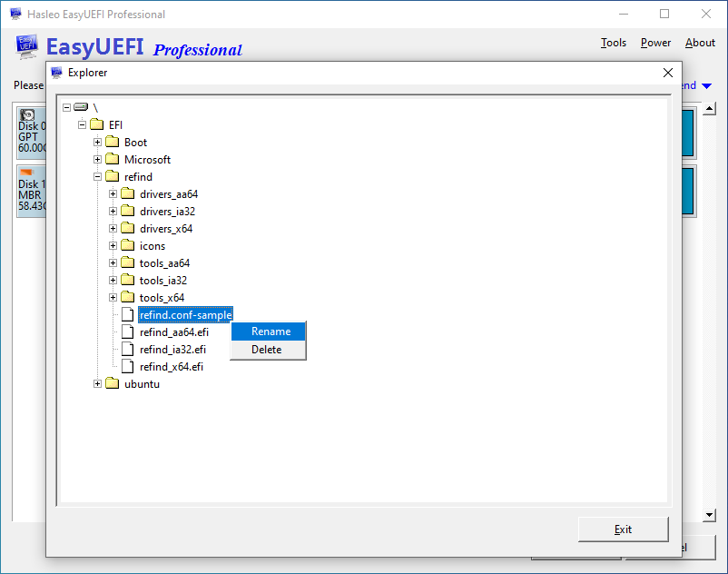Click the Boot folder icon

point(112,142)
